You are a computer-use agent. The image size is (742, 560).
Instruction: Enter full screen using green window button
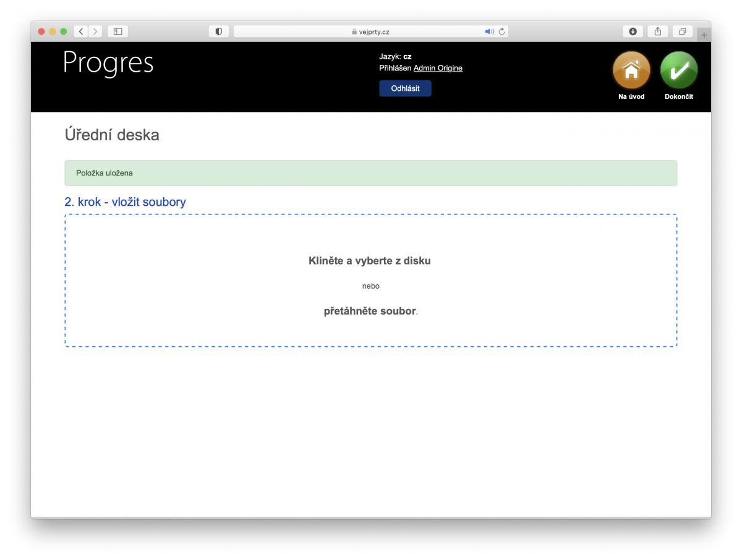coord(64,32)
